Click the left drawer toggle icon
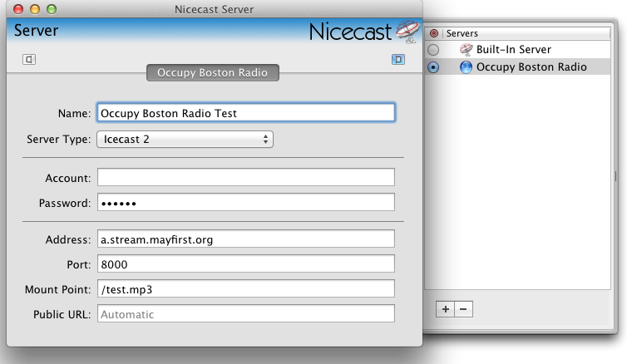 click(x=29, y=60)
